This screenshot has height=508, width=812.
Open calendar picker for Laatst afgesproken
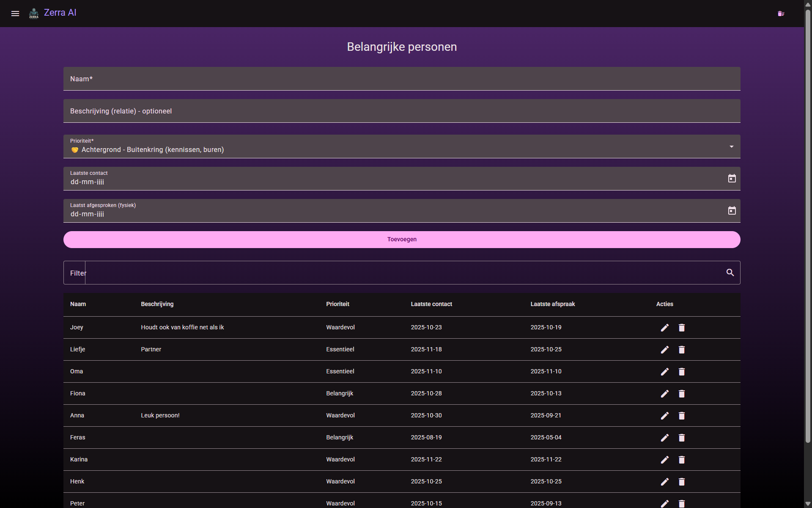coord(732,211)
